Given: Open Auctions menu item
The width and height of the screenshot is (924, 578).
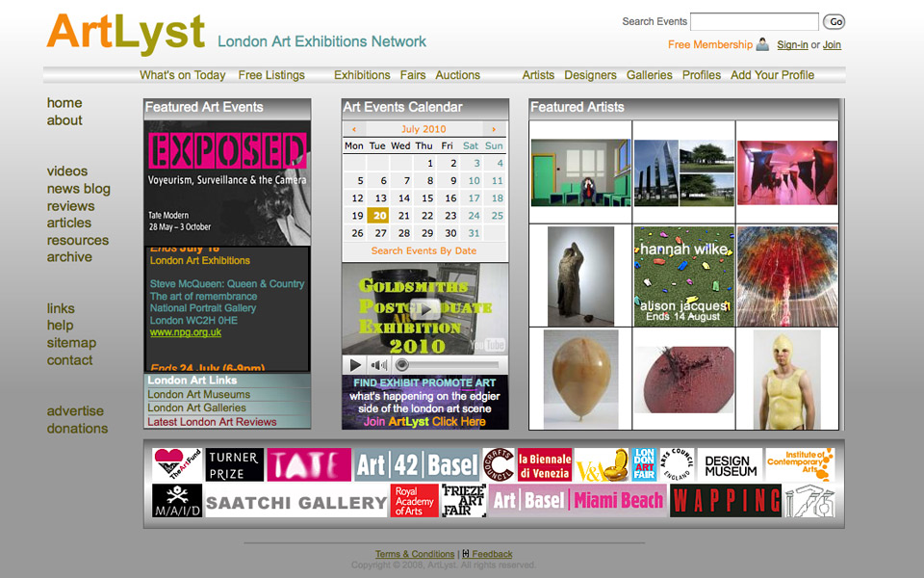Looking at the screenshot, I should (458, 75).
